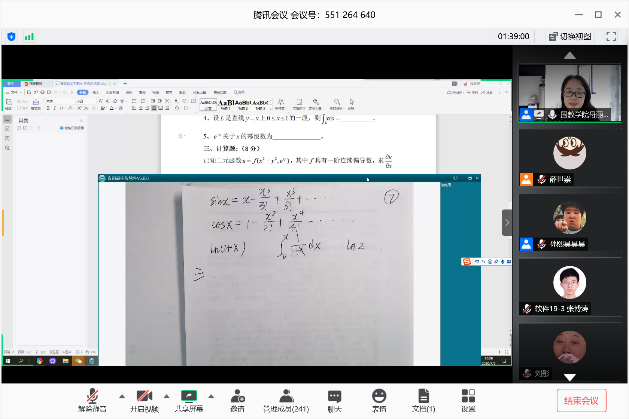Click the blue security shield icon

pyautogui.click(x=12, y=36)
